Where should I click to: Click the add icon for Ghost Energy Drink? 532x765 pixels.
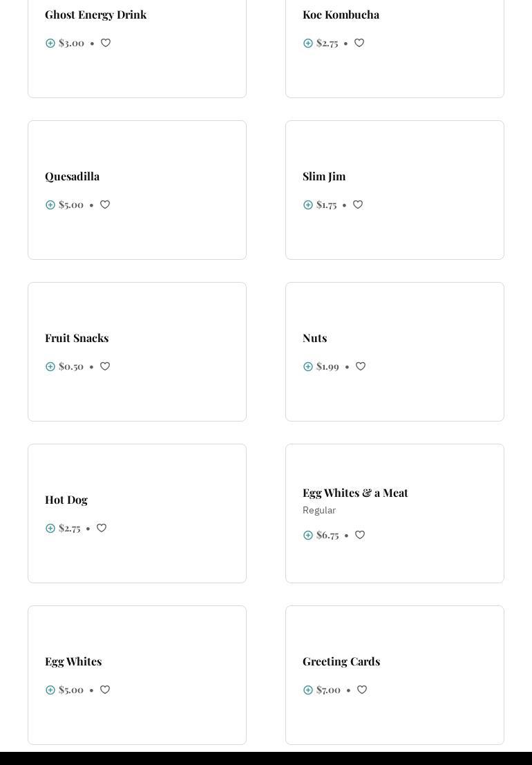50,43
